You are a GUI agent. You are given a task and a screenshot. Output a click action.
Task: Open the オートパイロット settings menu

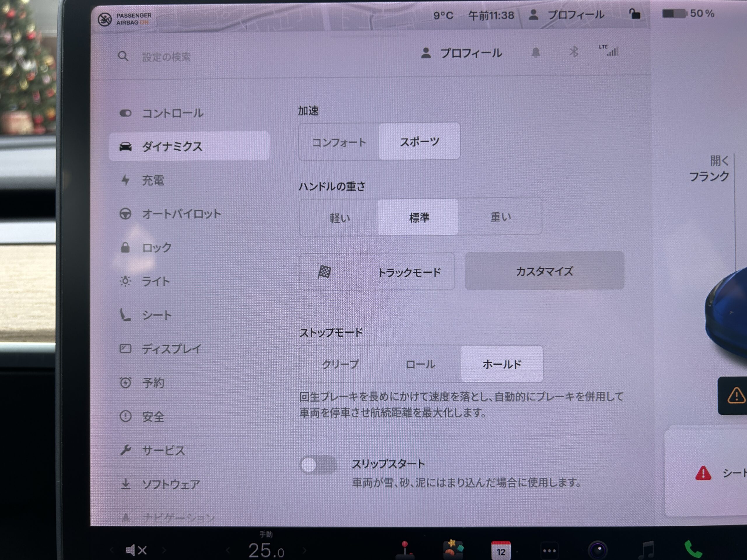(181, 214)
